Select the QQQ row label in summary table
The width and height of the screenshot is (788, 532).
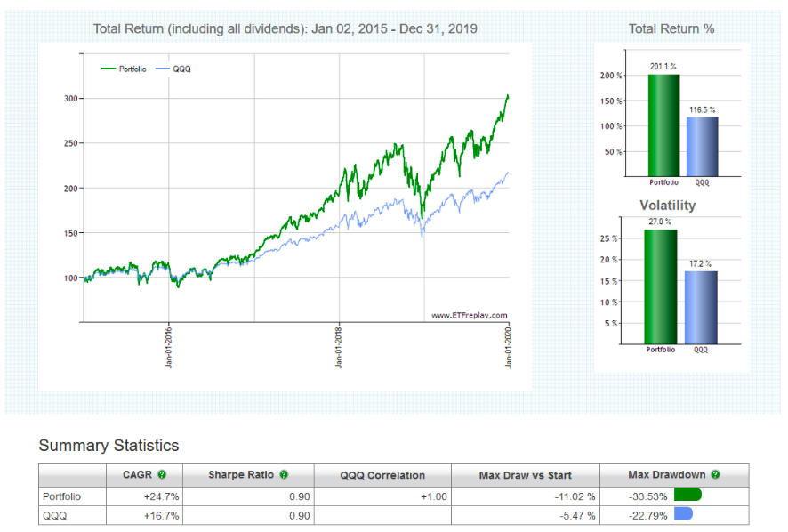pyautogui.click(x=52, y=513)
